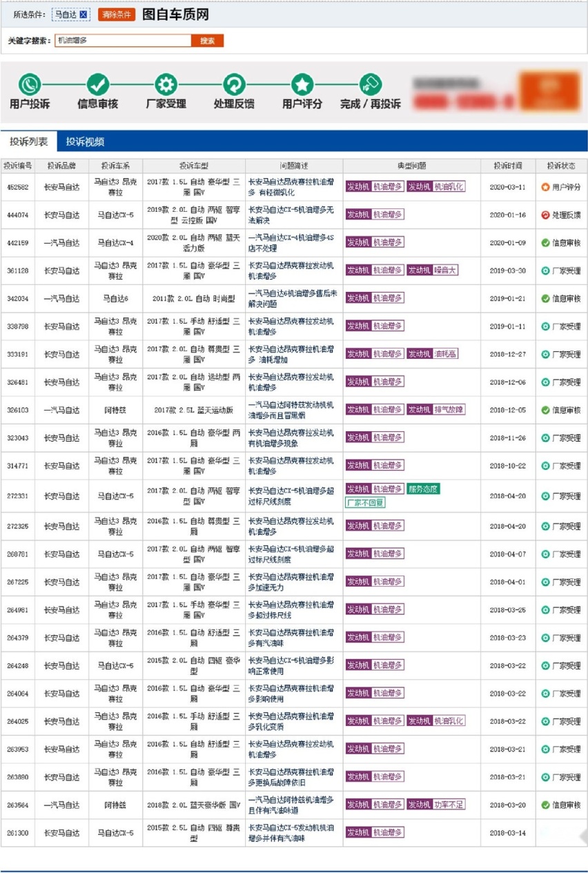588x873 pixels.
Task: Click the 信息审核 status icon for complaint 342034
Action: point(545,298)
